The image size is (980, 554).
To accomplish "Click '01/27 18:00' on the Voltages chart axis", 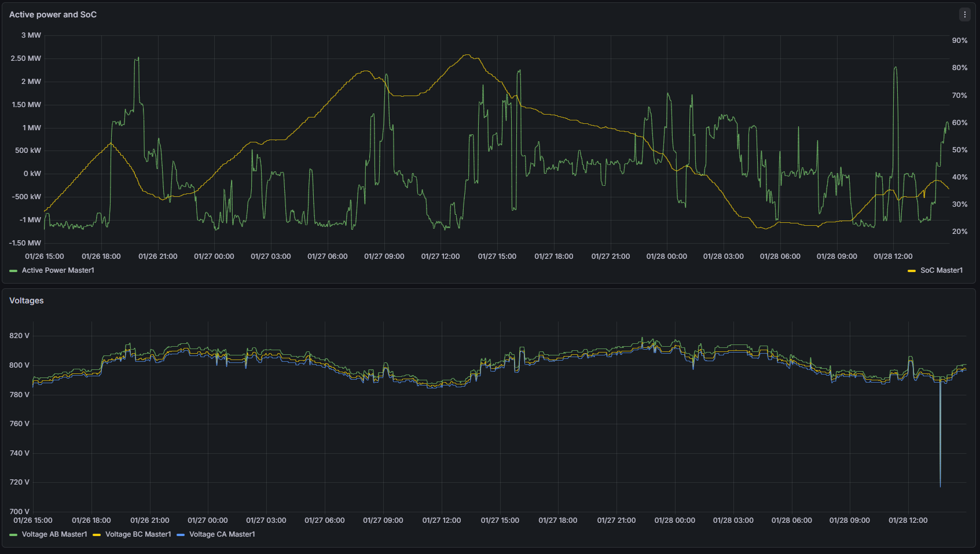I will (558, 520).
